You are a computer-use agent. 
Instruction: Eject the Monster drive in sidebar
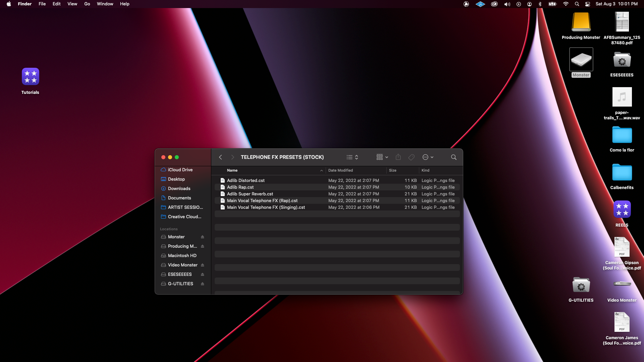(203, 237)
